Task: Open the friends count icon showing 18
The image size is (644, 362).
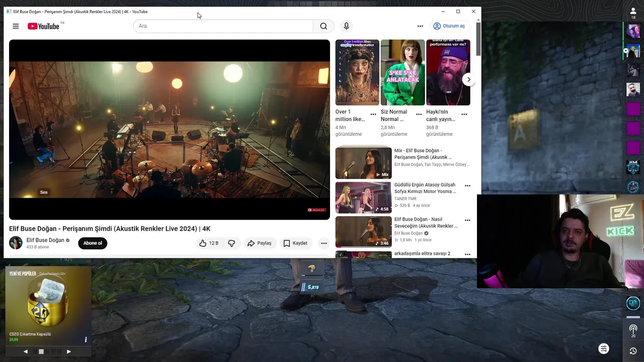Action: pyautogui.click(x=633, y=13)
